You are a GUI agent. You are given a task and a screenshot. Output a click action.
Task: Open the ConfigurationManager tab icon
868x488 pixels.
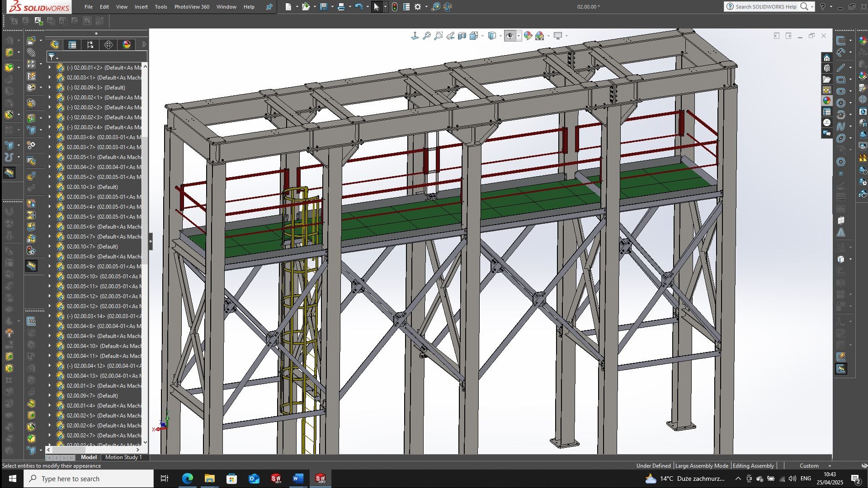click(x=90, y=44)
